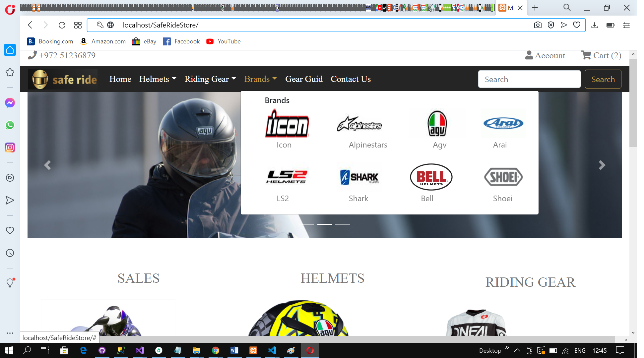Expand the Helmets dropdown menu
This screenshot has height=358, width=644.
tap(158, 79)
